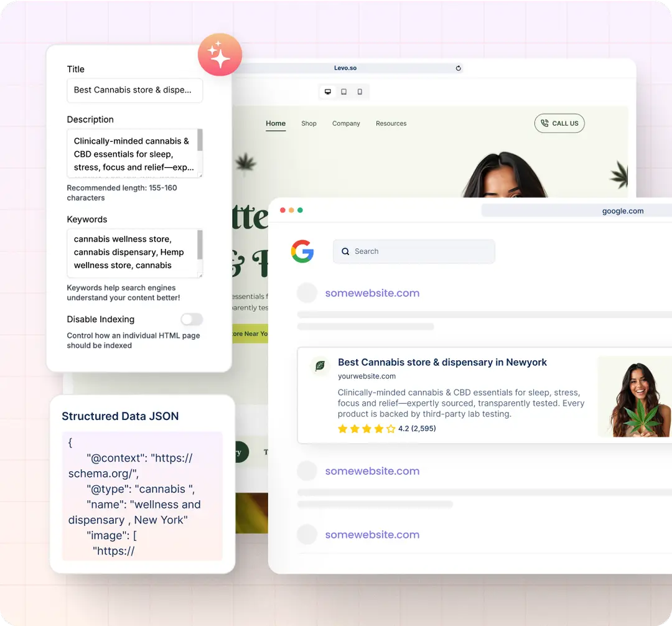This screenshot has height=626, width=672.
Task: Click the result description starting Clinically-minded cannabis
Action: coord(461,403)
